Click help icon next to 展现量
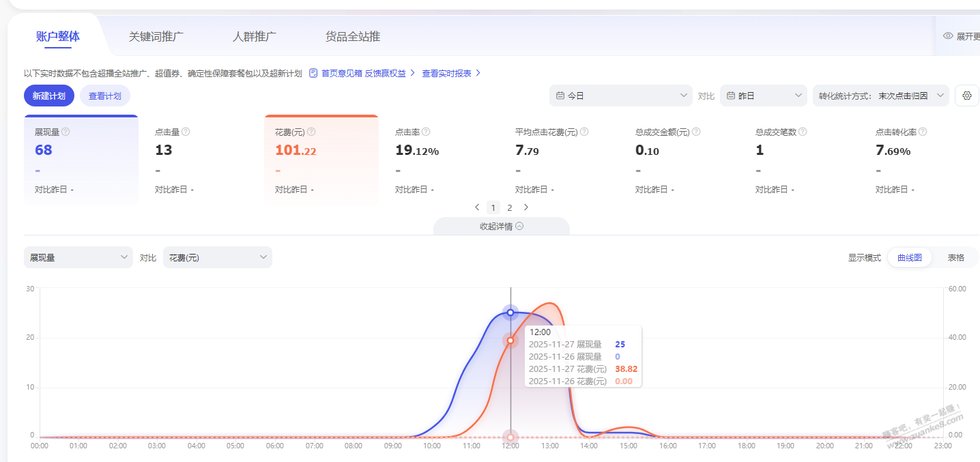 pyautogui.click(x=66, y=132)
